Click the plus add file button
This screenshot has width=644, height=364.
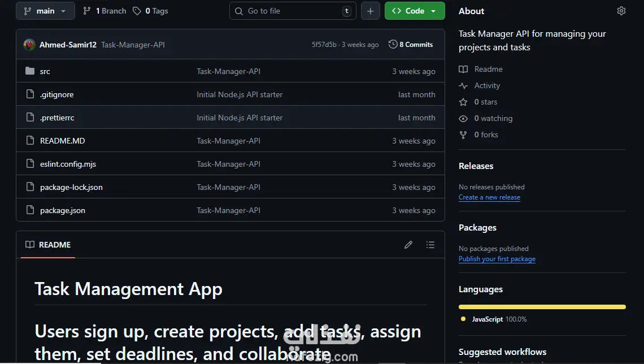pos(370,11)
